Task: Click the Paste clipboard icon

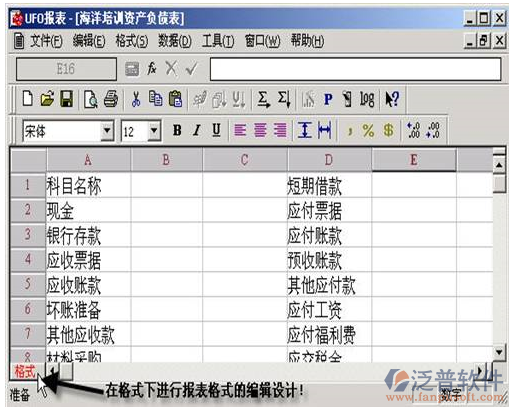Action: click(x=176, y=99)
